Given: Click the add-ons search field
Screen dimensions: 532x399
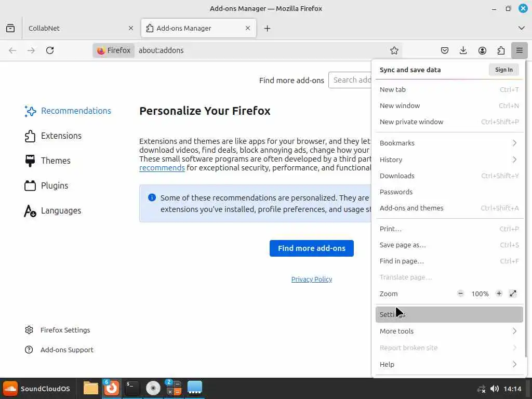Looking at the screenshot, I should [350, 80].
